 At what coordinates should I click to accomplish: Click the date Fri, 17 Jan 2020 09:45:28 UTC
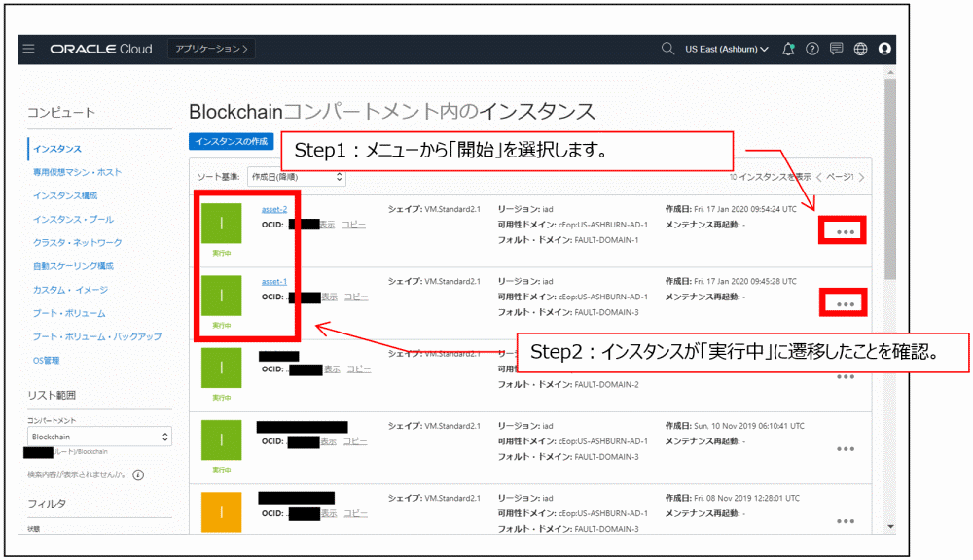[x=745, y=282]
